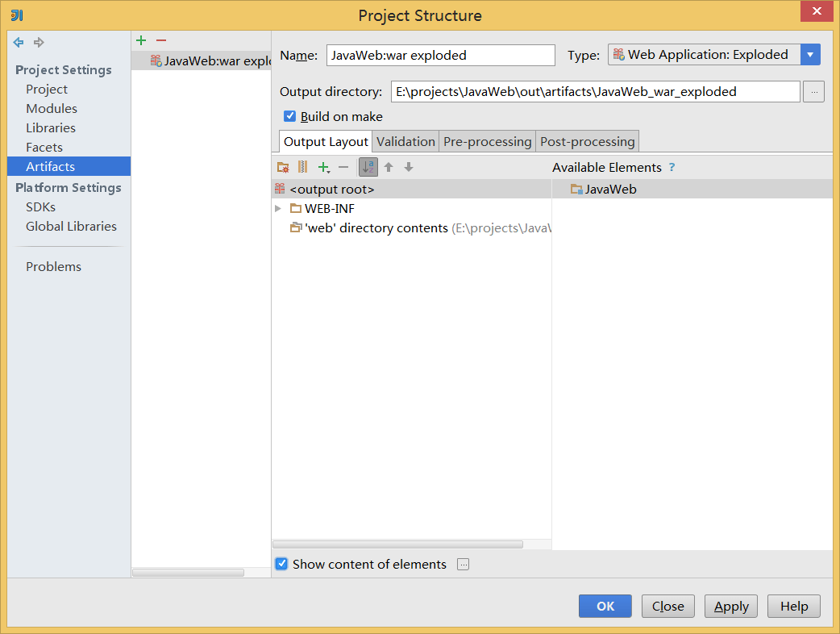Open the artifact Type dropdown

tap(810, 55)
